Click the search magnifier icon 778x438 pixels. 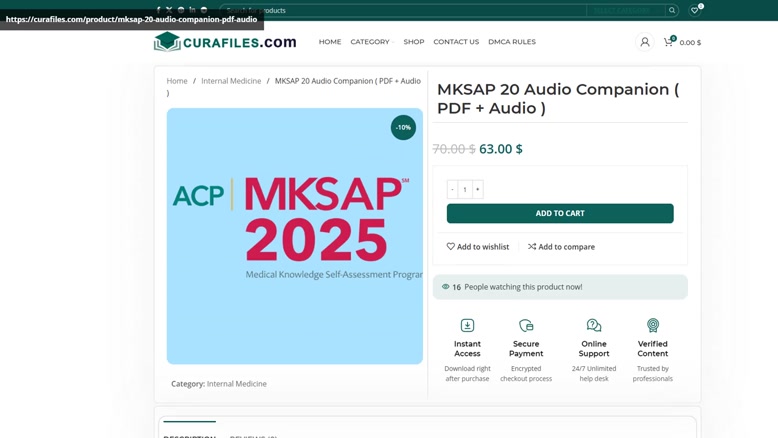pos(672,10)
